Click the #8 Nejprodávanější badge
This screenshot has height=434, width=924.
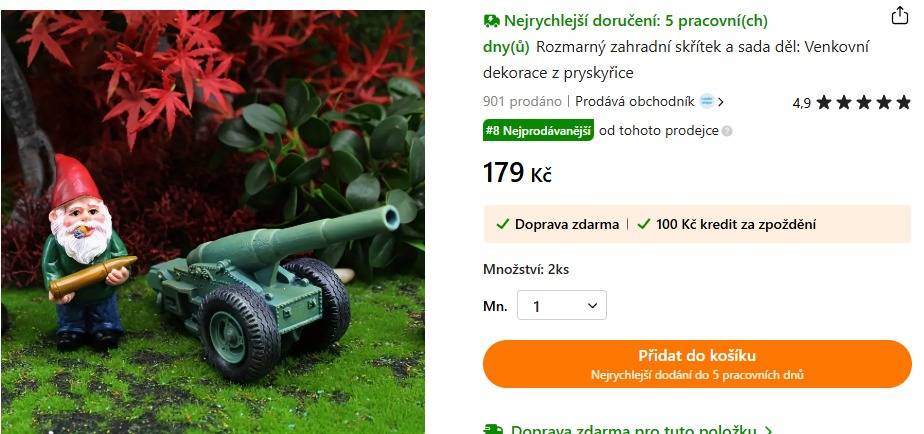(x=538, y=130)
